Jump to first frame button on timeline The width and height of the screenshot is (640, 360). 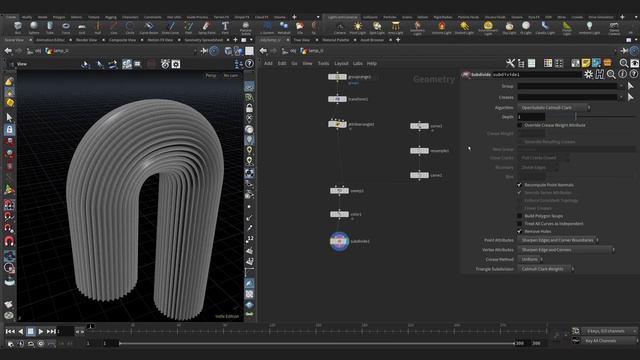pos(10,331)
